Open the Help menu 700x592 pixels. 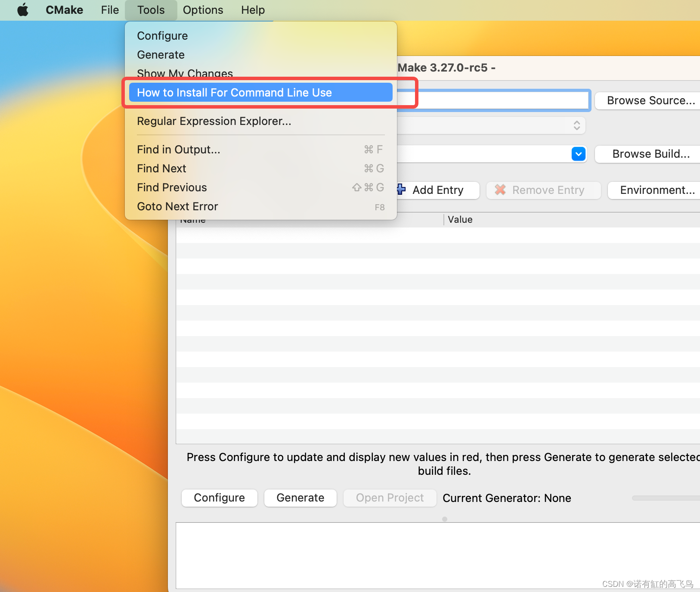[253, 10]
